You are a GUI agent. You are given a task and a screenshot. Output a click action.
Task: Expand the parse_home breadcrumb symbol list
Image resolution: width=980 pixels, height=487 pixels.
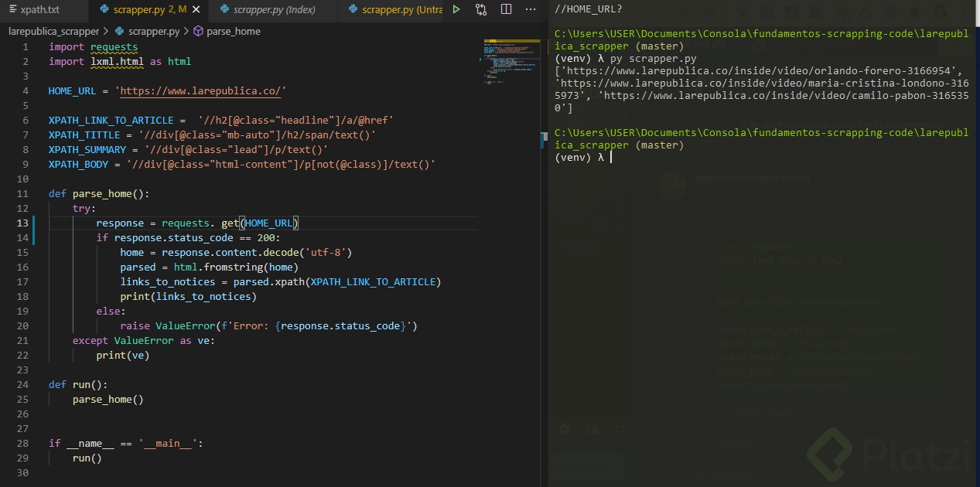click(x=234, y=32)
